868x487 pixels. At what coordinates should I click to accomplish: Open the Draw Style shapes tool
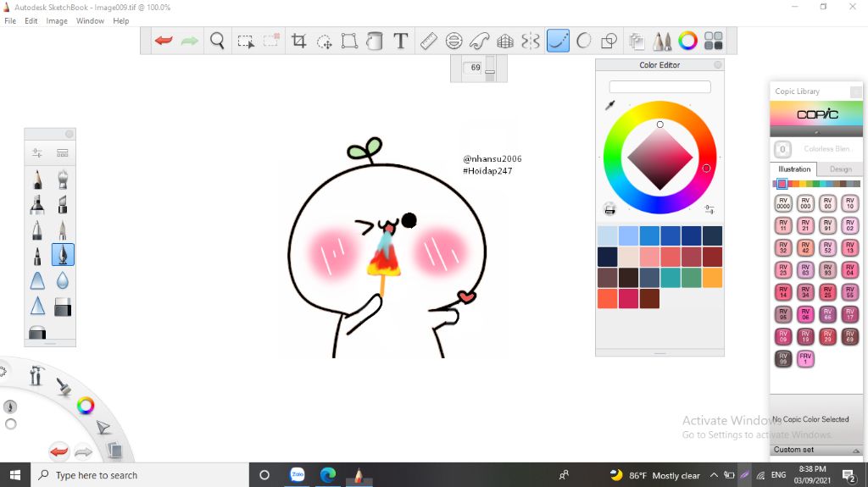[x=609, y=41]
